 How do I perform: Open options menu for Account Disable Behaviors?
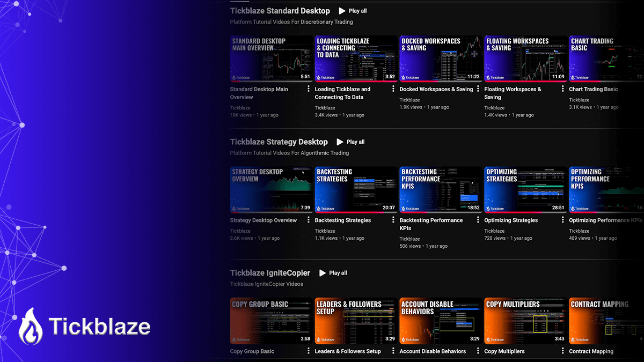click(478, 351)
